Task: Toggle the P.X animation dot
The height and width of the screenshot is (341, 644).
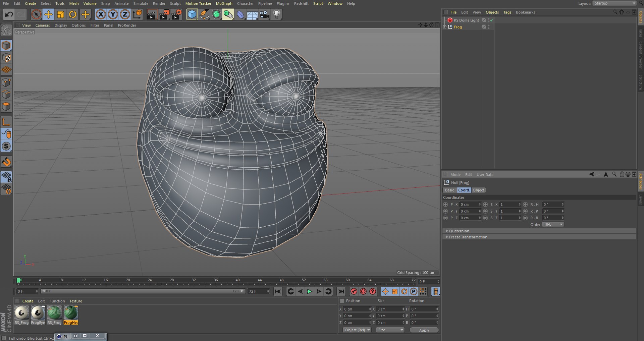Action: point(445,205)
